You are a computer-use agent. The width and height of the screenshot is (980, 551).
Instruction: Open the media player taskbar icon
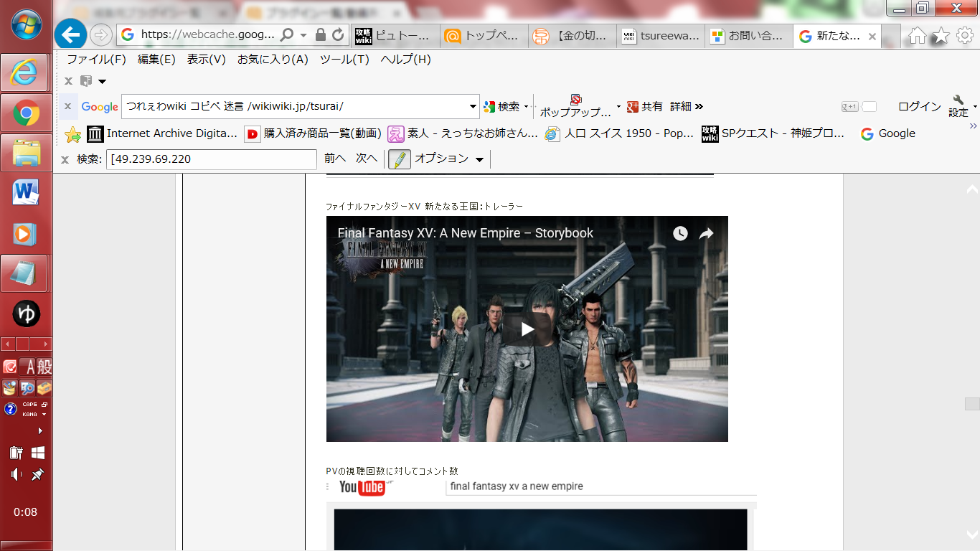click(27, 233)
